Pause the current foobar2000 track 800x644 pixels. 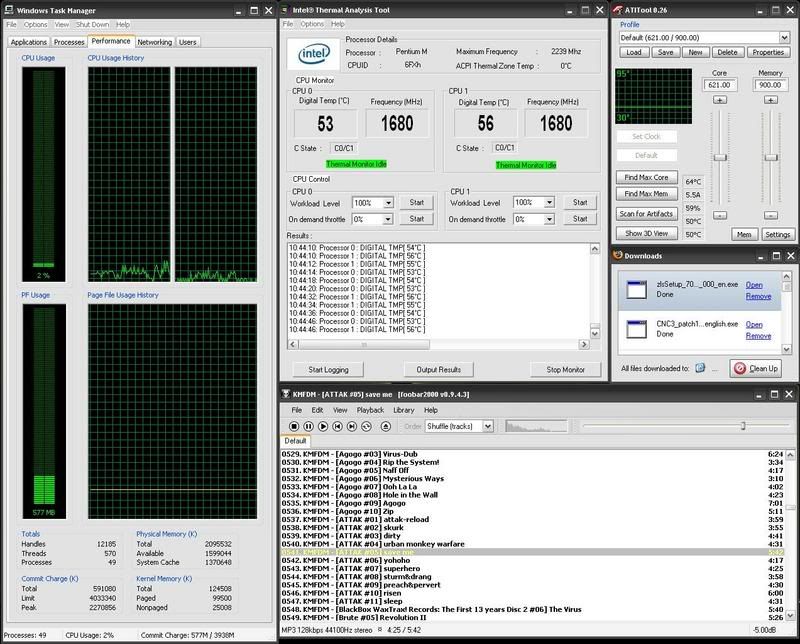pyautogui.click(x=308, y=426)
